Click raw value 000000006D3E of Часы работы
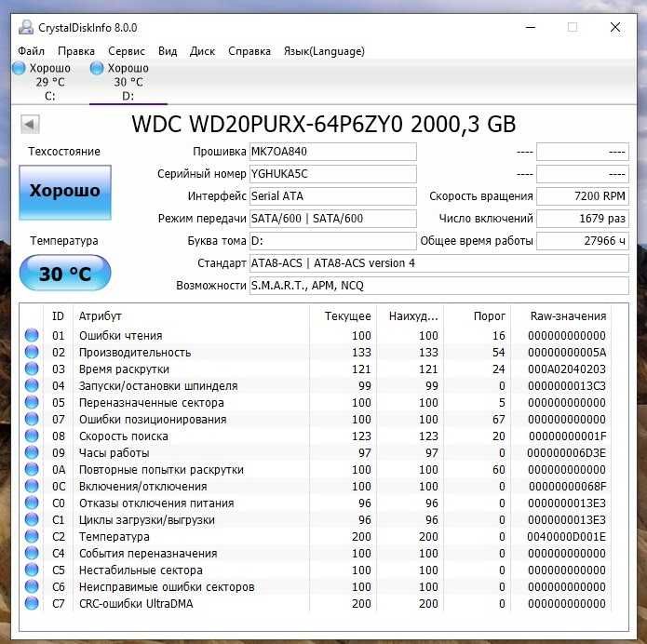 coord(567,453)
